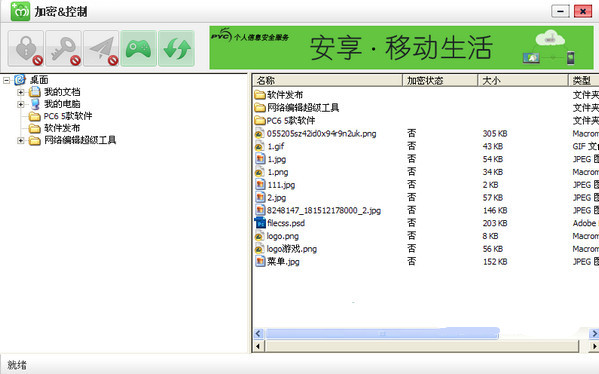Select 软件发布 folder in tree
Image resolution: width=599 pixels, height=374 pixels.
pyautogui.click(x=62, y=128)
